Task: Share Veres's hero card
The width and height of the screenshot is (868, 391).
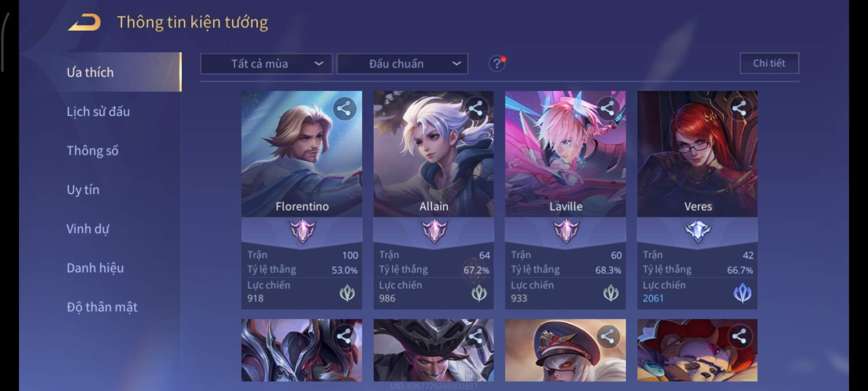Action: [x=739, y=108]
